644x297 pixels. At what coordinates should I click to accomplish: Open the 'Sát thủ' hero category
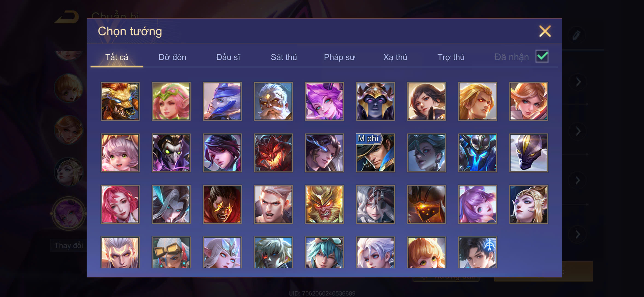[x=284, y=57]
